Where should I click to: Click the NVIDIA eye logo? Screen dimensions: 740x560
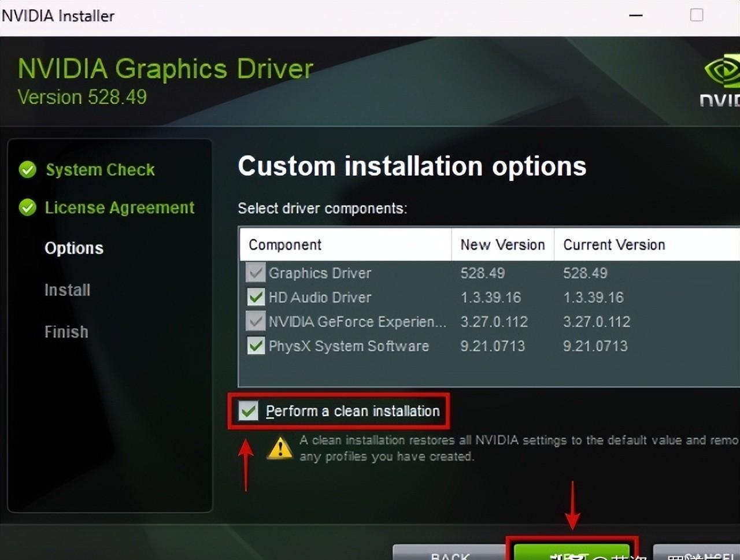[723, 71]
